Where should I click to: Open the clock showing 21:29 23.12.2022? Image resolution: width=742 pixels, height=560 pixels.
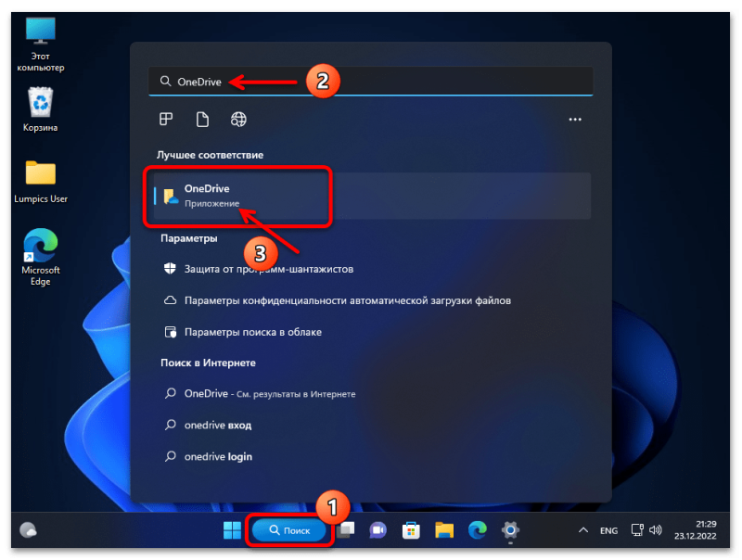pos(696,530)
